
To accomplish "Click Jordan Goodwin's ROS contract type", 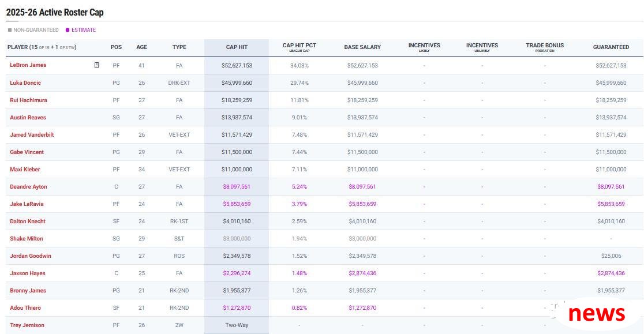I will point(179,256).
